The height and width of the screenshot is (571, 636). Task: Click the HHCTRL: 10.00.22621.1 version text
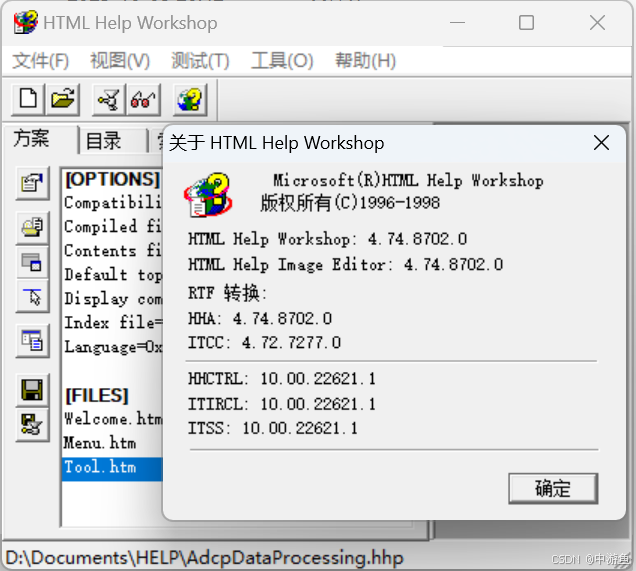[282, 379]
